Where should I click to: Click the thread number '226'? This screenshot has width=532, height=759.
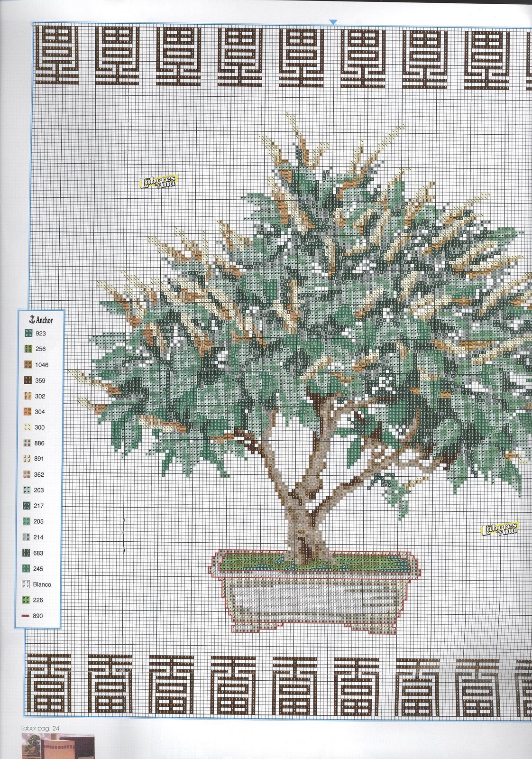pos(38,600)
